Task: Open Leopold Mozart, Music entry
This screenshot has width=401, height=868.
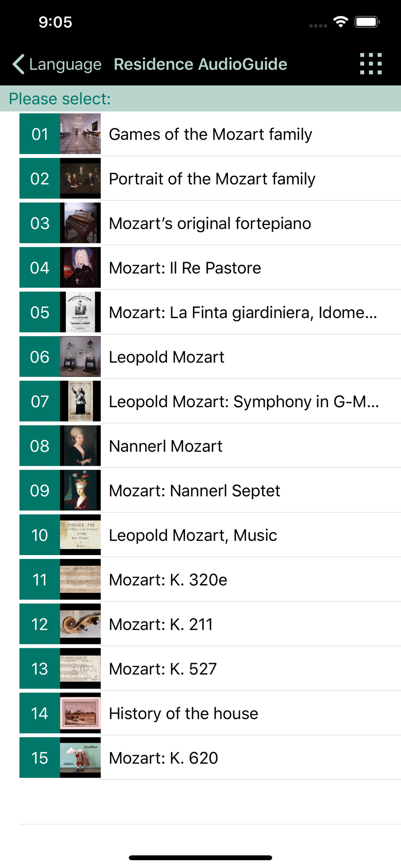Action: click(x=210, y=535)
